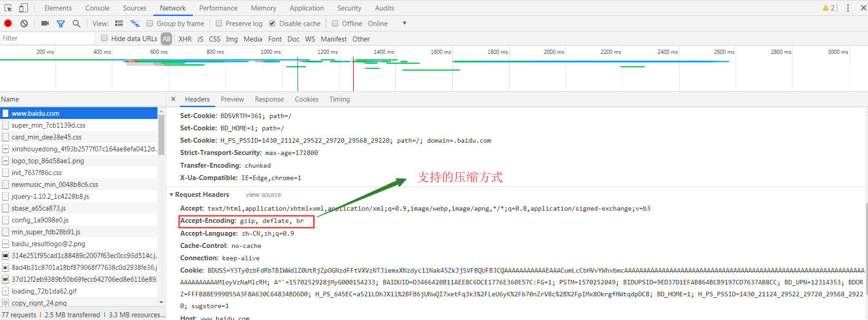This screenshot has width=868, height=320.
Task: Uncheck the Disable cache checkbox
Action: [272, 23]
